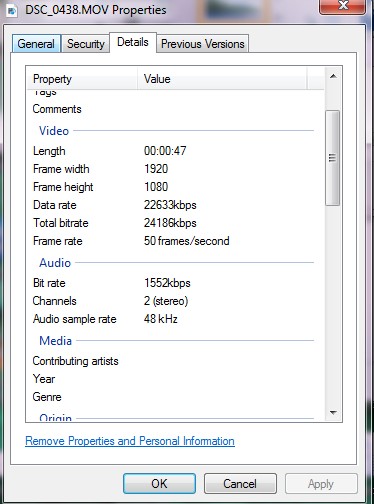Image resolution: width=374 pixels, height=504 pixels.
Task: Click the vertical scrollbar thumb
Action: (x=332, y=158)
